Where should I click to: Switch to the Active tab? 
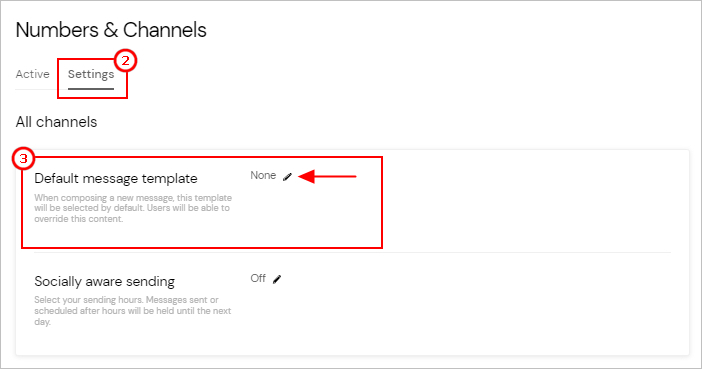33,74
